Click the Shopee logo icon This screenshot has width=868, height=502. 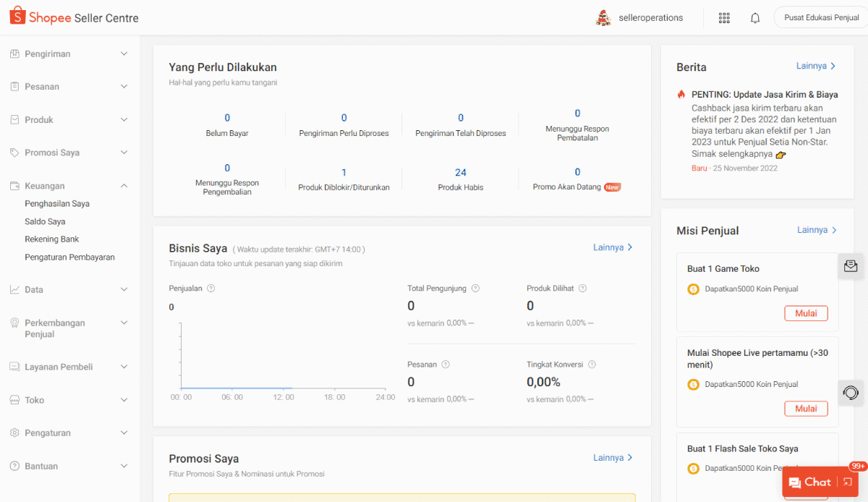coord(17,17)
